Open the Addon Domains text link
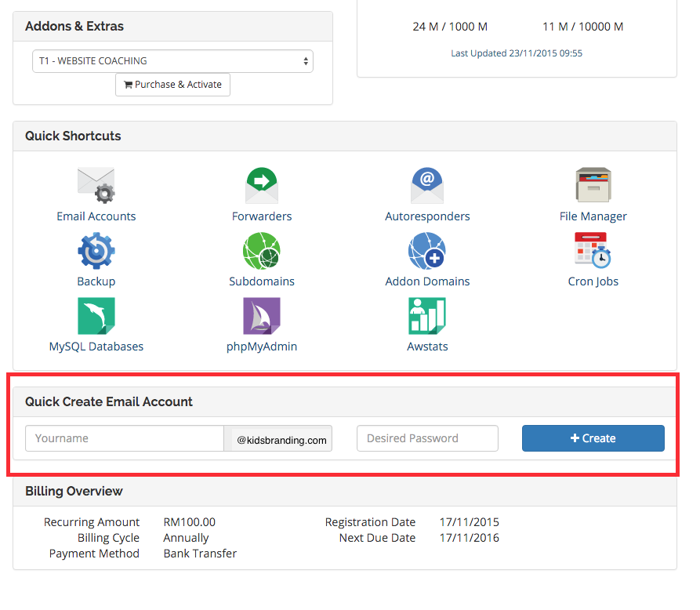Image resolution: width=700 pixels, height=610 pixels. pos(427,281)
